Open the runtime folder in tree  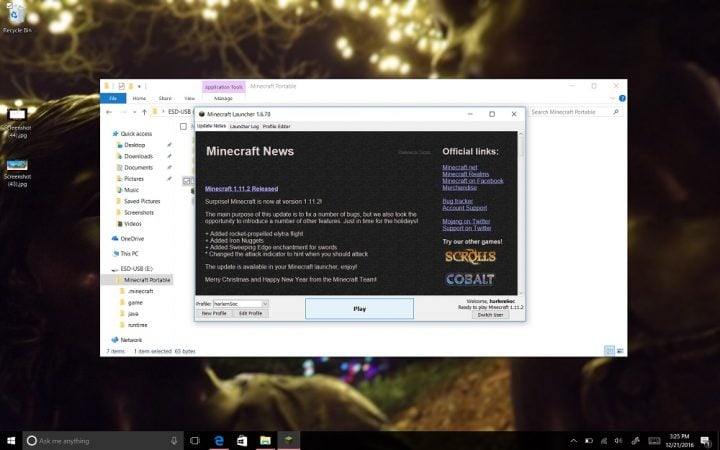coord(137,325)
